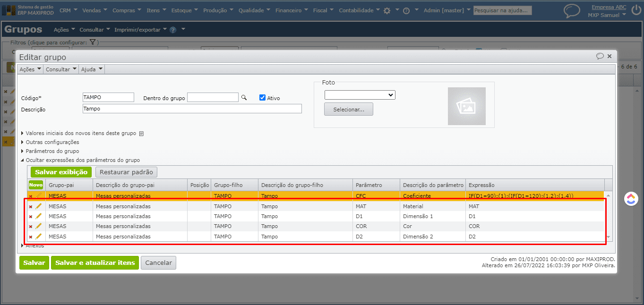Screen dimensions: 644x305
Task: Click the magnifier next to Dentro do grupo
Action: point(244,98)
